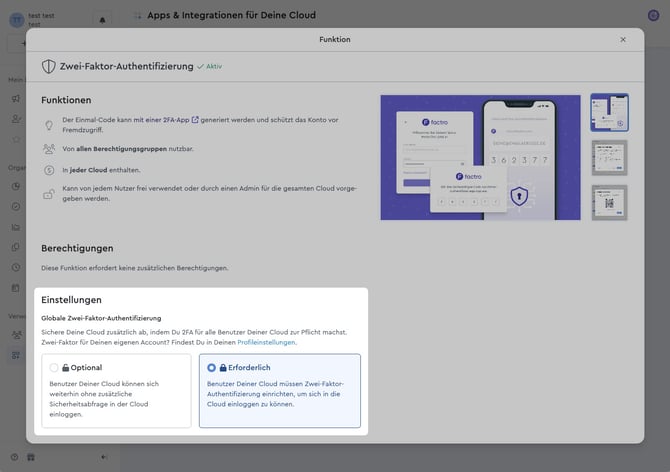Click the test test profile avatar
This screenshot has height=472, width=670.
(x=14, y=20)
